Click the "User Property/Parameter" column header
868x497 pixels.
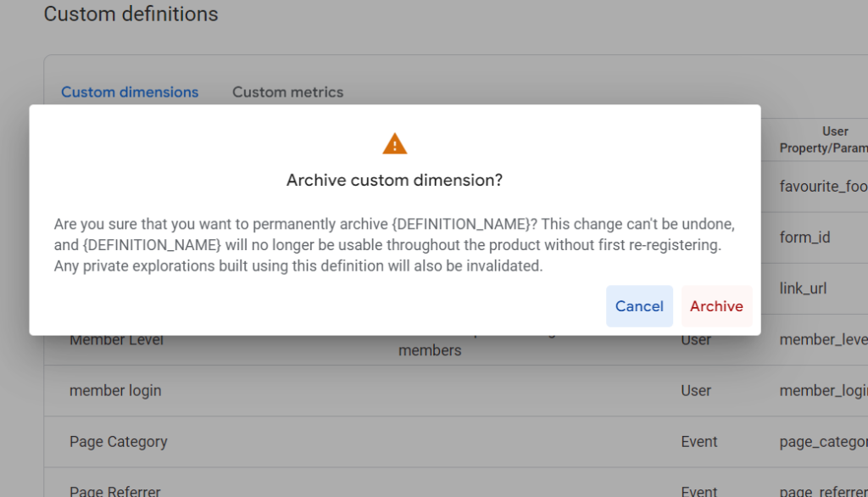coord(824,140)
